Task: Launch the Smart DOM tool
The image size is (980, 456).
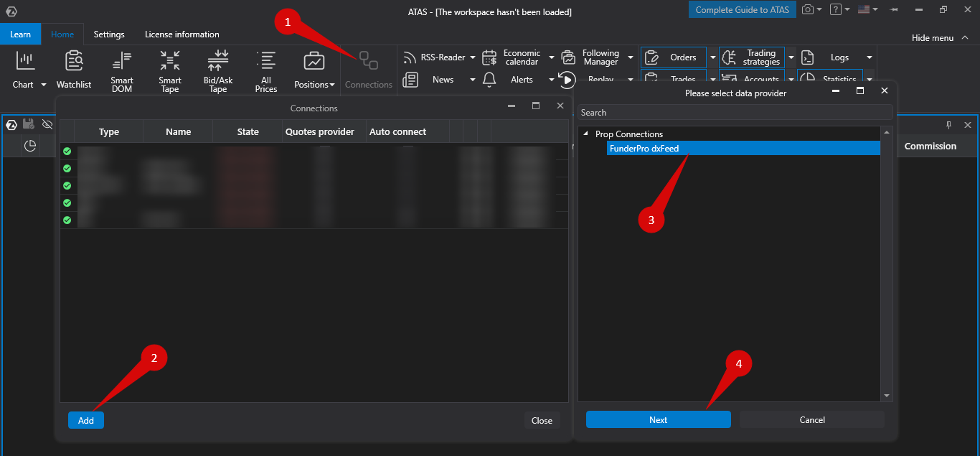Action: pyautogui.click(x=122, y=71)
